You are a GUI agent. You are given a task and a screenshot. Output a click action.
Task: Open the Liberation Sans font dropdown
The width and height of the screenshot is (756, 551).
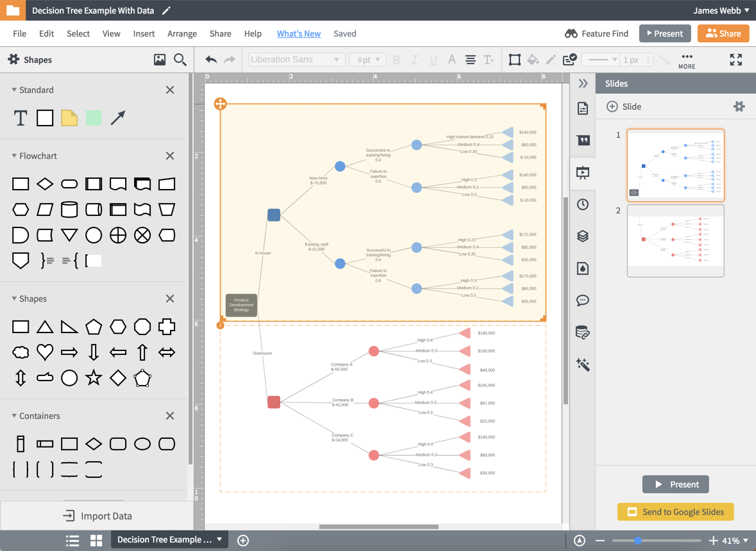point(296,60)
